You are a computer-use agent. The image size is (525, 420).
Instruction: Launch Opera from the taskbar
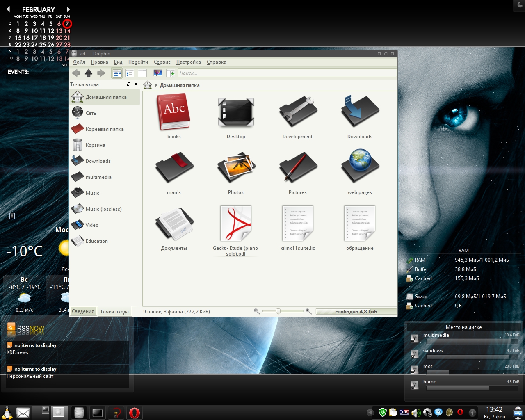point(134,413)
